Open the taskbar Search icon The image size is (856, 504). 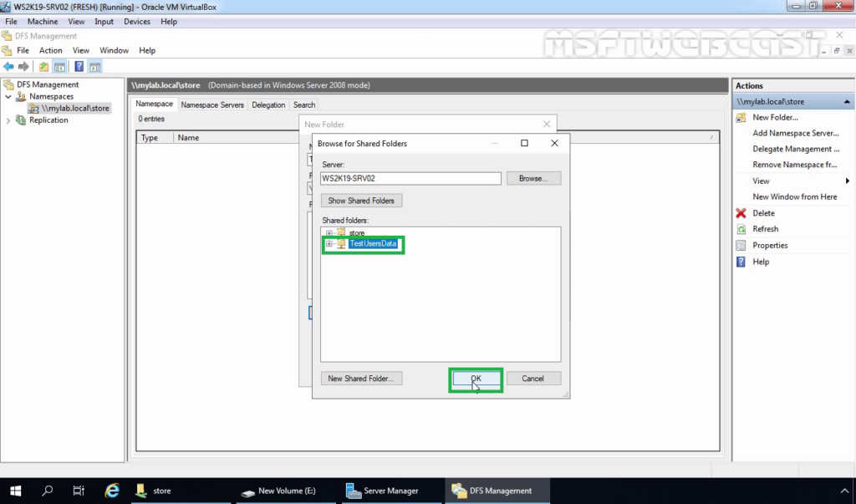point(48,491)
